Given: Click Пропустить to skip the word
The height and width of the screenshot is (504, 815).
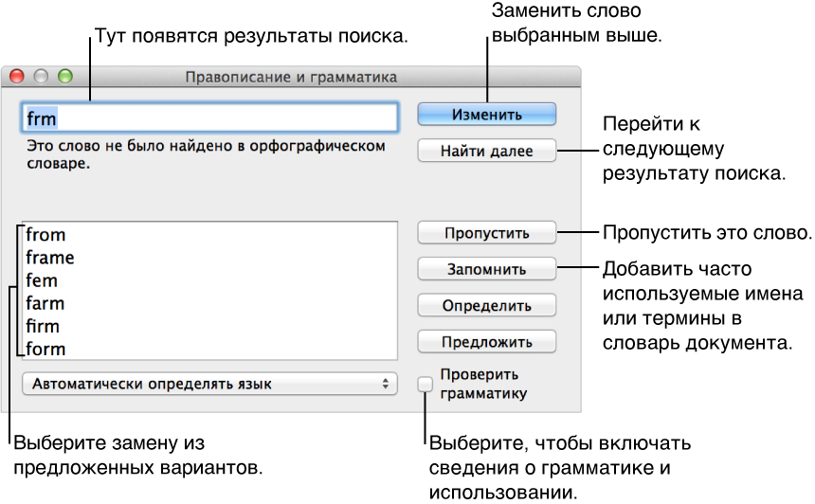Looking at the screenshot, I should (x=486, y=233).
